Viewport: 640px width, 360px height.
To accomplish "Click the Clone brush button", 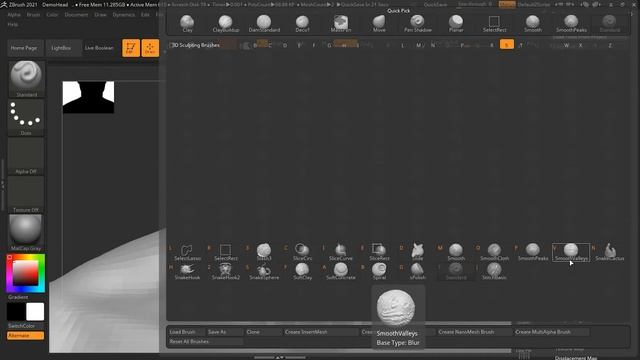I will pos(262,332).
